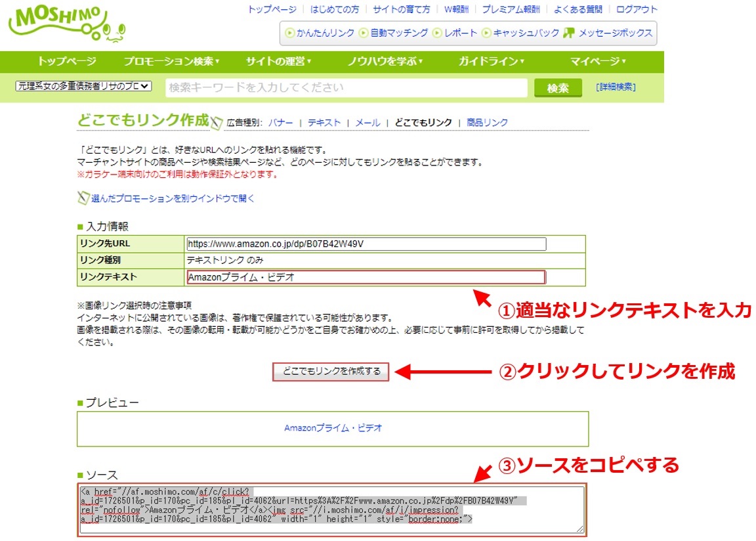
Task: Select the テキスト ad type tab
Action: tap(324, 123)
